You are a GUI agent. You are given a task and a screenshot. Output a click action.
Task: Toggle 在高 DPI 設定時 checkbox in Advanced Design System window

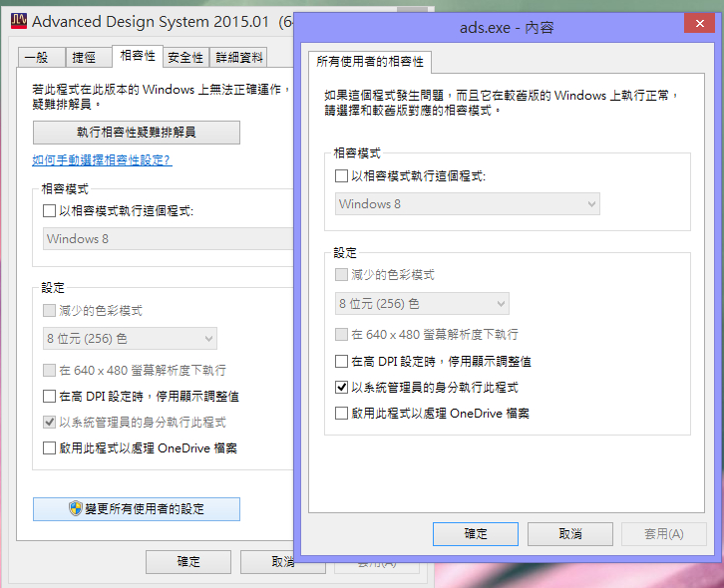[x=49, y=396]
